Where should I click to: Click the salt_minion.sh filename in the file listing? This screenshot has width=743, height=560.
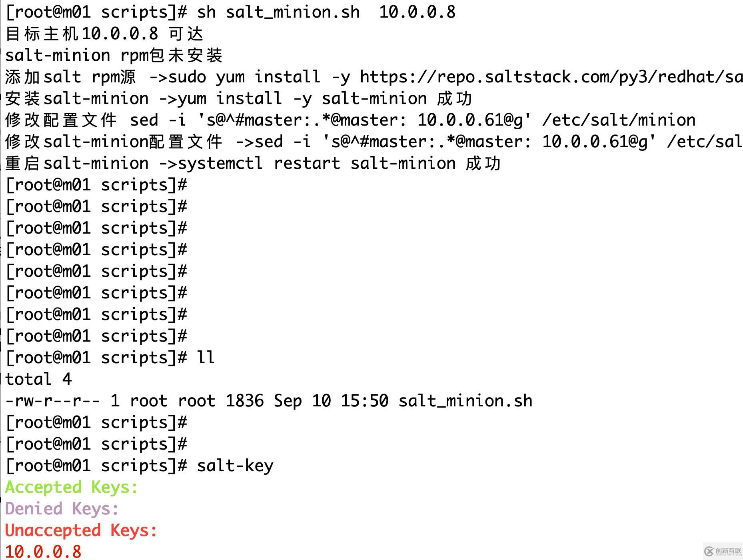pyautogui.click(x=465, y=401)
